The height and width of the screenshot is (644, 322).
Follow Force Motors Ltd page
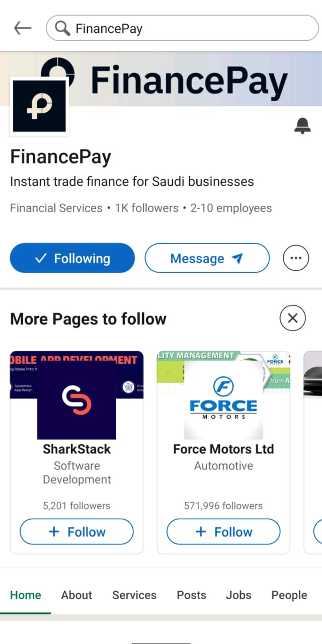[x=223, y=532]
